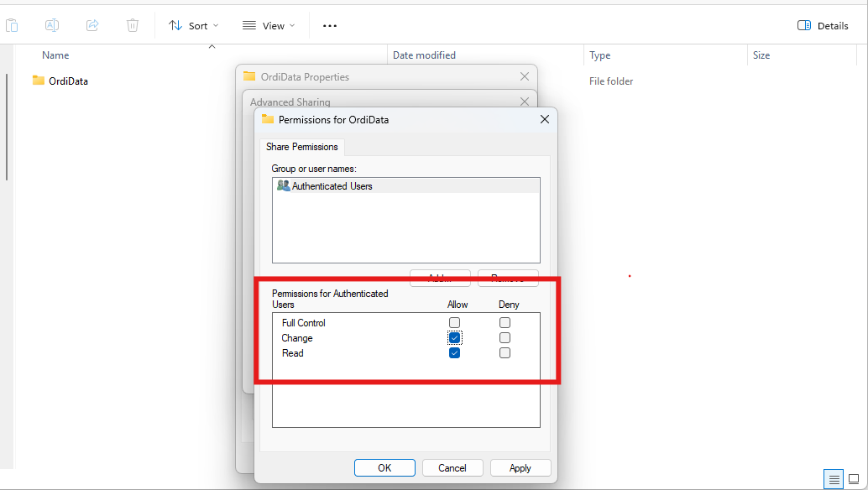
Task: Select the Share Permissions tab
Action: pyautogui.click(x=301, y=147)
